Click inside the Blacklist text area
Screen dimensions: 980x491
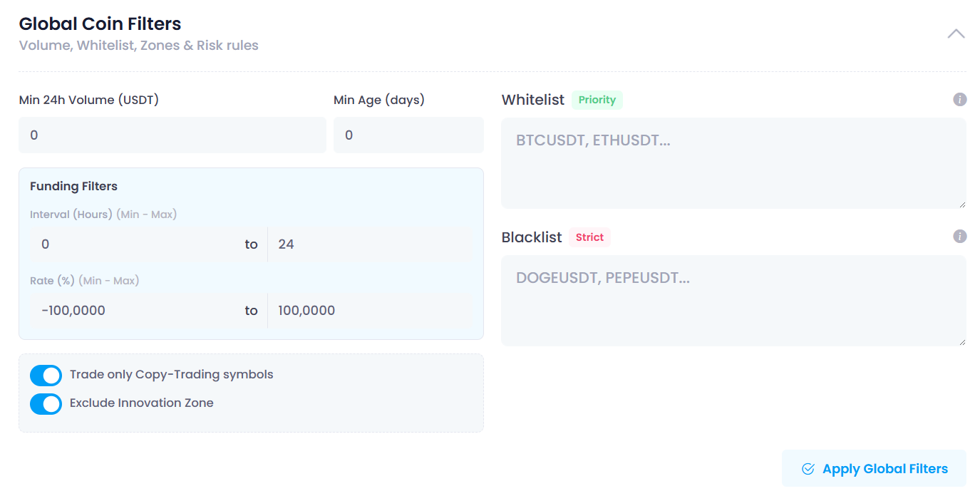tap(733, 301)
